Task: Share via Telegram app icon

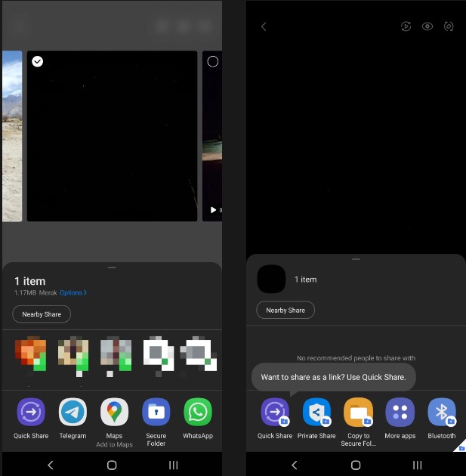Action: click(73, 412)
